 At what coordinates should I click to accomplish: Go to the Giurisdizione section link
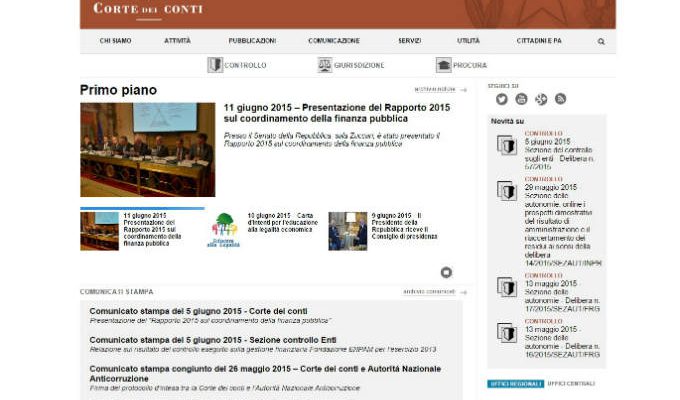tap(359, 66)
